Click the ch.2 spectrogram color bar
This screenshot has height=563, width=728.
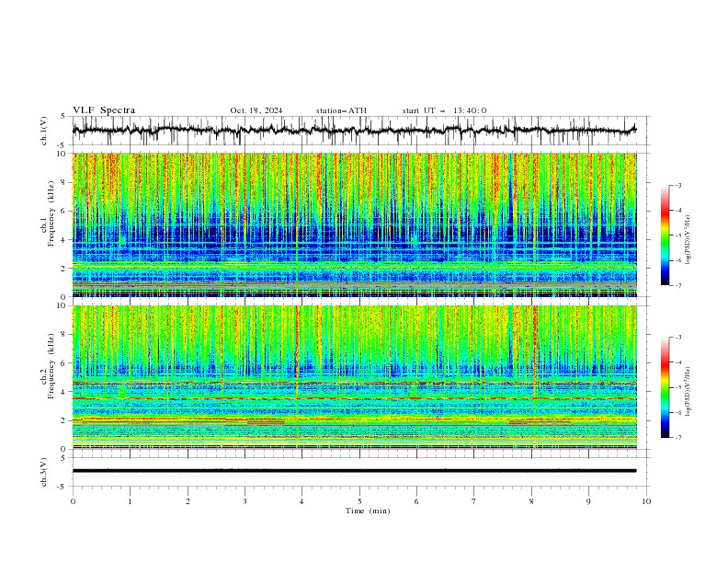[665, 387]
